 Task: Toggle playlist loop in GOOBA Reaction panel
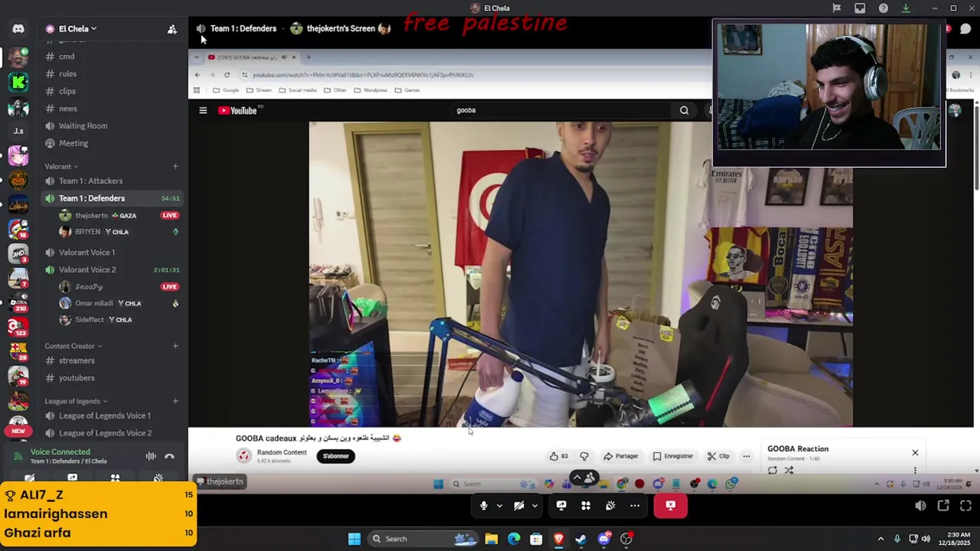click(x=773, y=470)
